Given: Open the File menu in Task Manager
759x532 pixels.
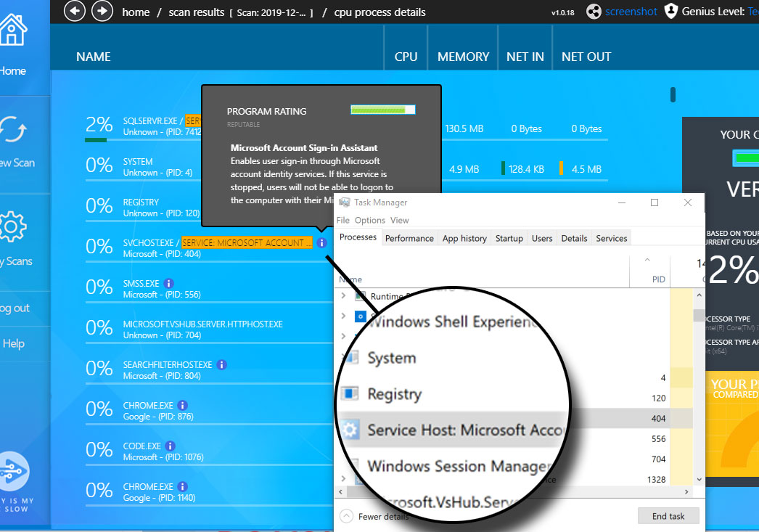Looking at the screenshot, I should click(x=343, y=220).
